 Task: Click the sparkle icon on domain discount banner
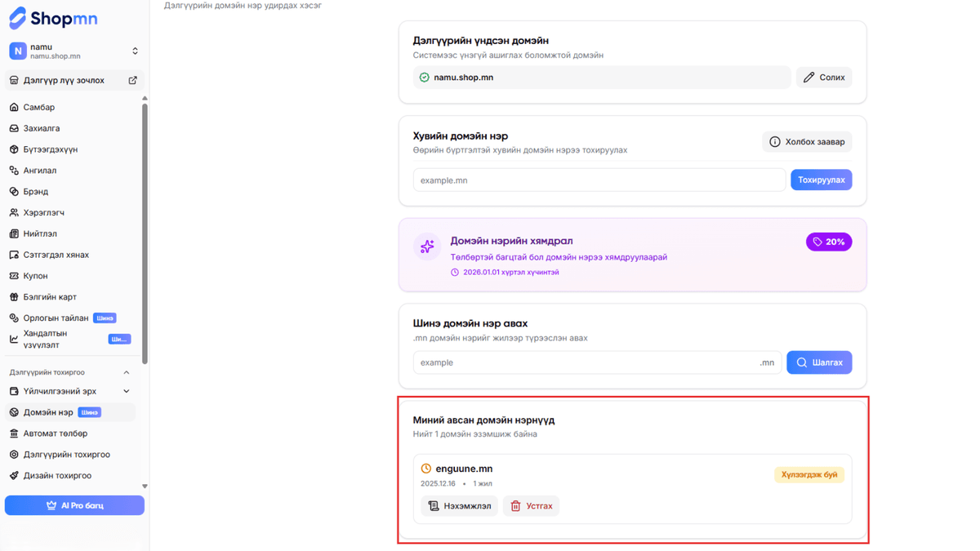(x=427, y=247)
